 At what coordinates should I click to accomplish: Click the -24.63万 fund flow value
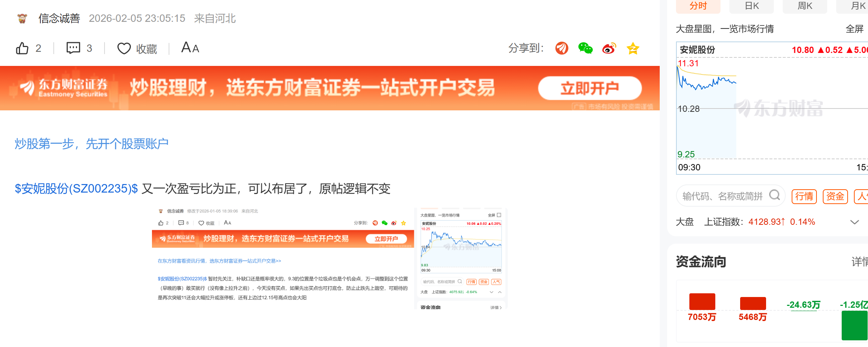coord(804,305)
